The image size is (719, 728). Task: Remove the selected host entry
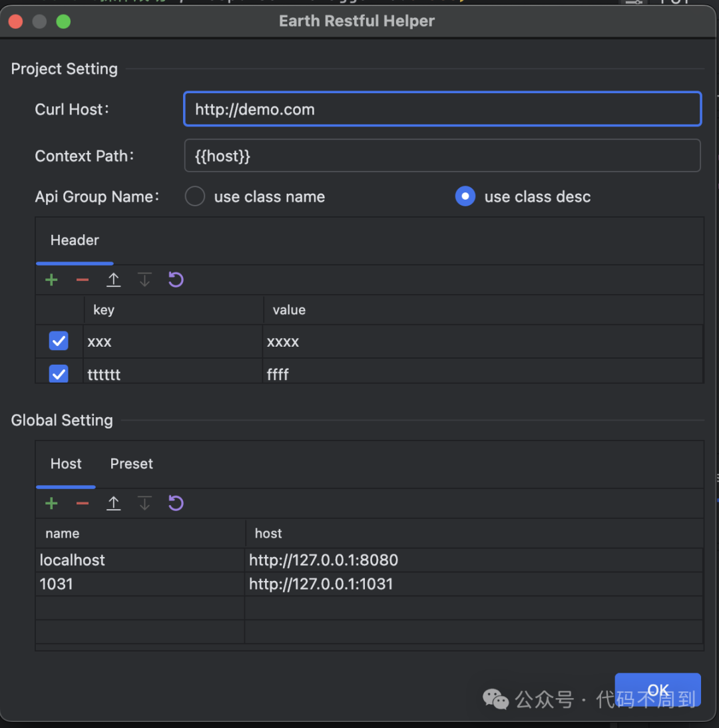pyautogui.click(x=82, y=503)
